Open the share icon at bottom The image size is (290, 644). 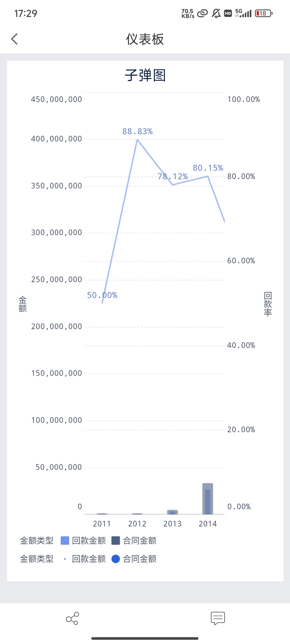(x=72, y=619)
